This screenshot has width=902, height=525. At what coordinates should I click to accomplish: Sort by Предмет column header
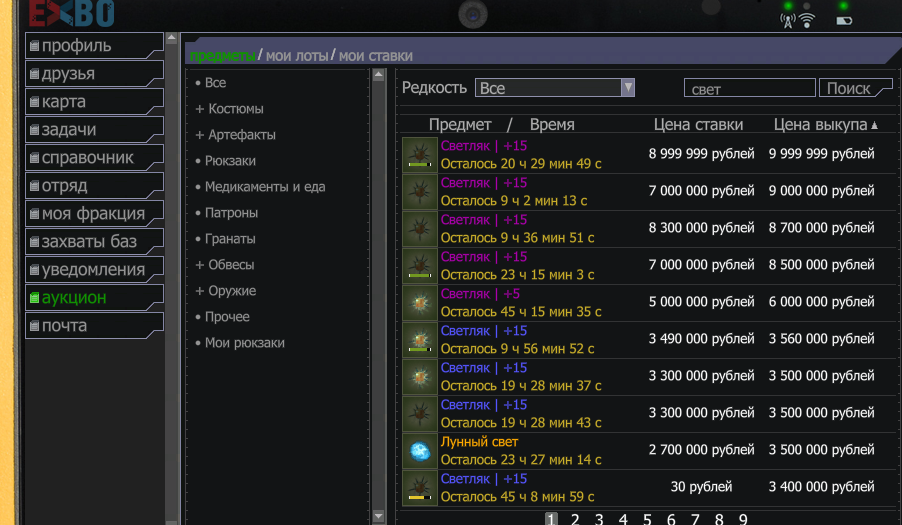coord(460,124)
